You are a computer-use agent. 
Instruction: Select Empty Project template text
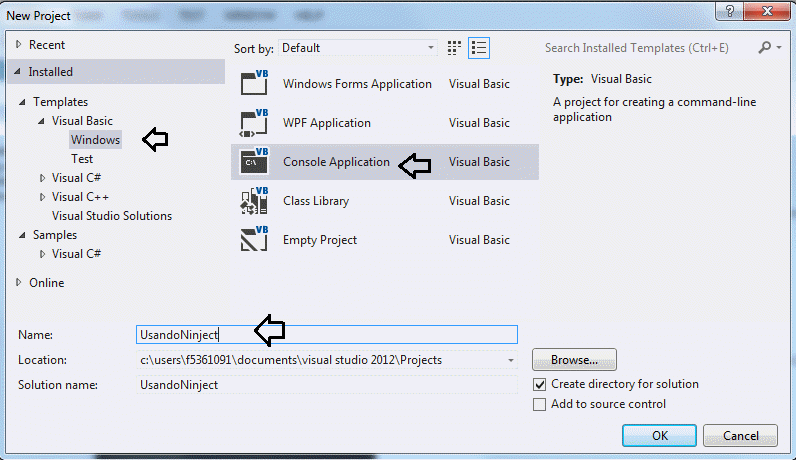click(x=320, y=240)
